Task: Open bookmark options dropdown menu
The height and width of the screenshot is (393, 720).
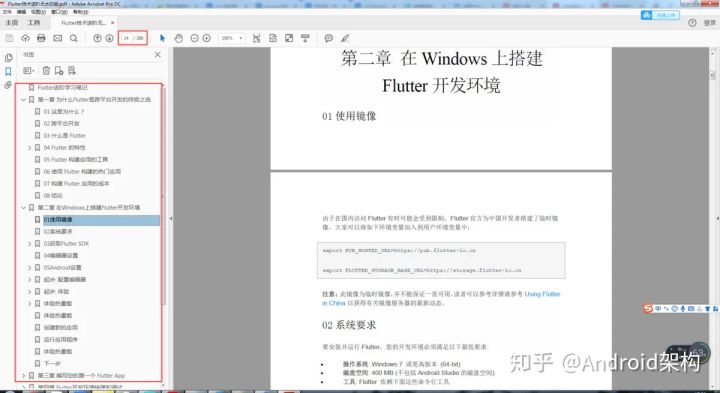Action: tap(28, 71)
